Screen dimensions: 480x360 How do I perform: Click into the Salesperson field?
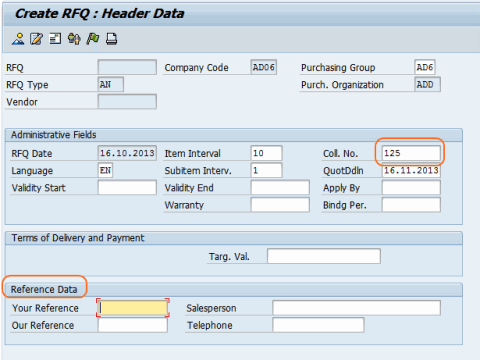(356, 308)
